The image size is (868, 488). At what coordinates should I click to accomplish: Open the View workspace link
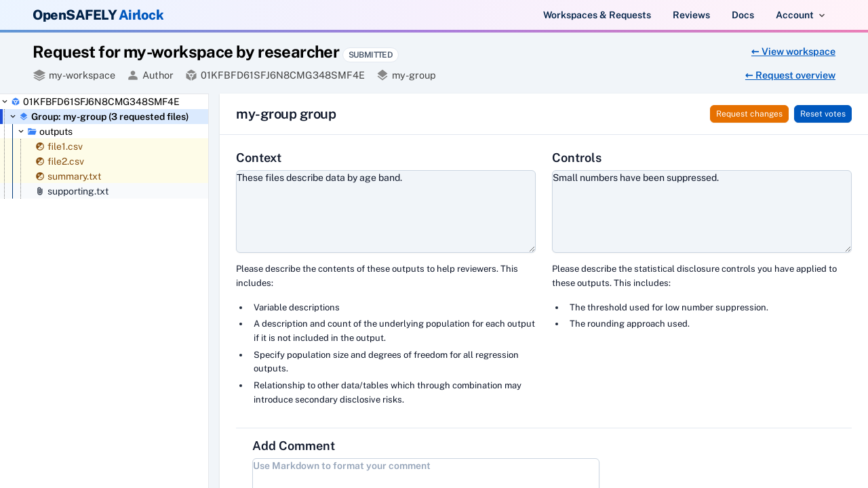(x=793, y=52)
